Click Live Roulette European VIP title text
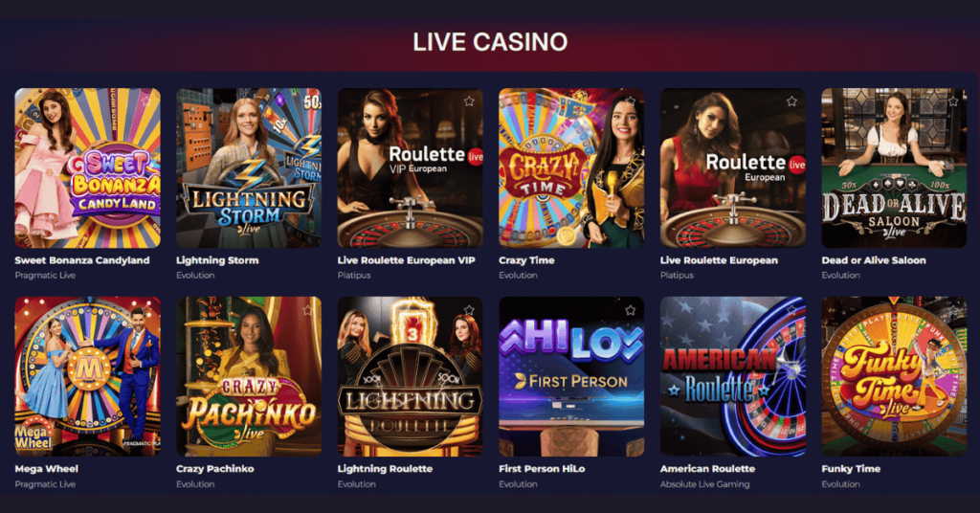The width and height of the screenshot is (980, 513). click(x=406, y=260)
